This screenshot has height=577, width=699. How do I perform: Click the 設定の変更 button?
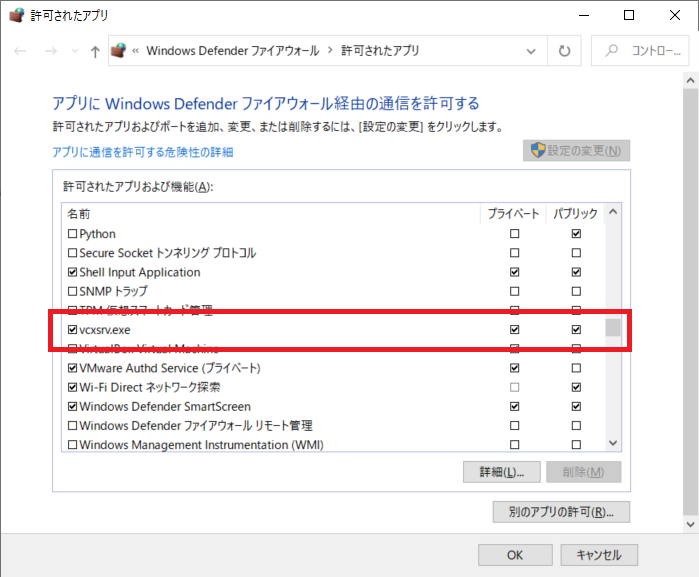click(x=576, y=151)
